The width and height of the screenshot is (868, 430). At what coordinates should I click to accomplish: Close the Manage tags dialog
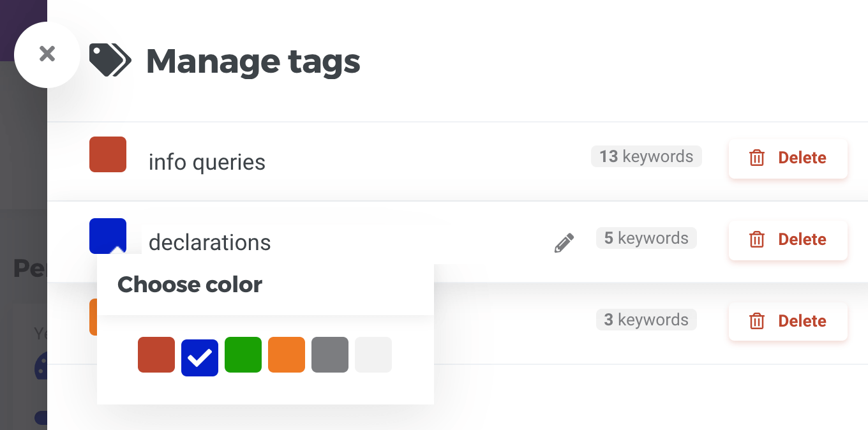(47, 54)
